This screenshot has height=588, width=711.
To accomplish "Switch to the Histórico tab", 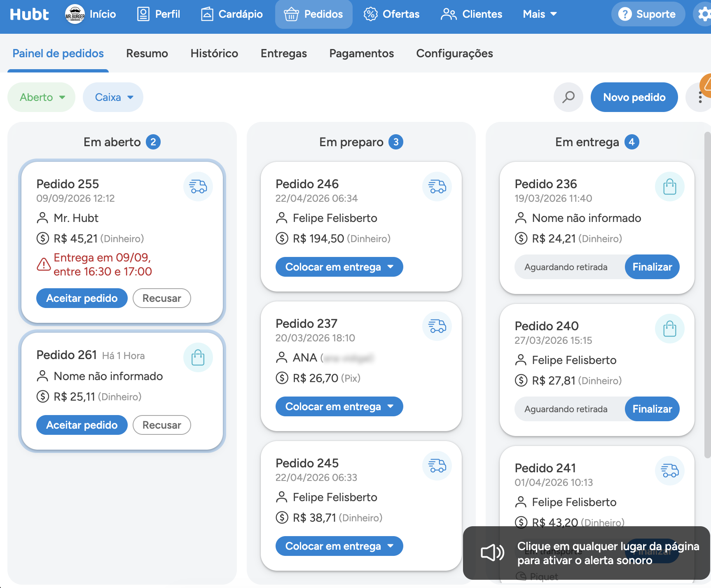I will click(x=214, y=54).
